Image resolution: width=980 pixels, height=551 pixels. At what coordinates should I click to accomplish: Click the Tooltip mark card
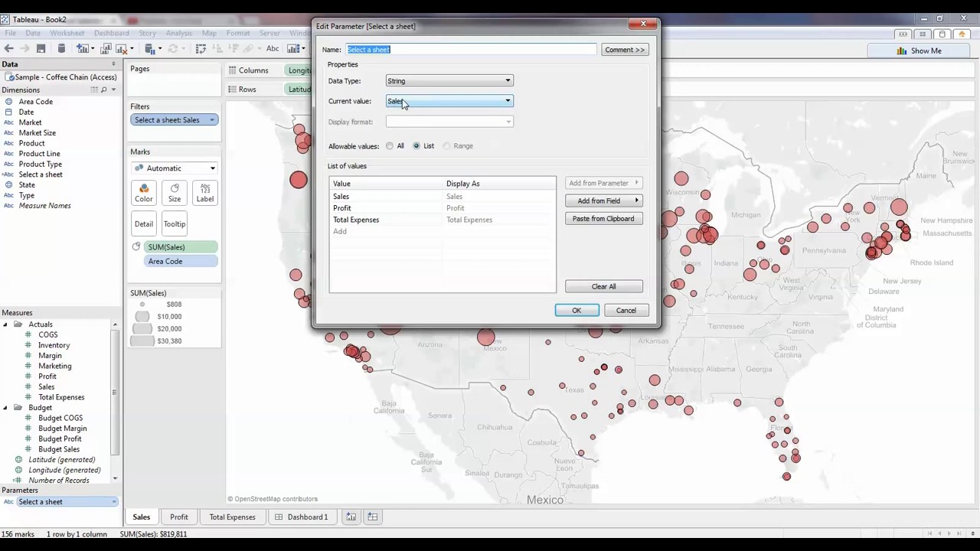[x=175, y=224]
